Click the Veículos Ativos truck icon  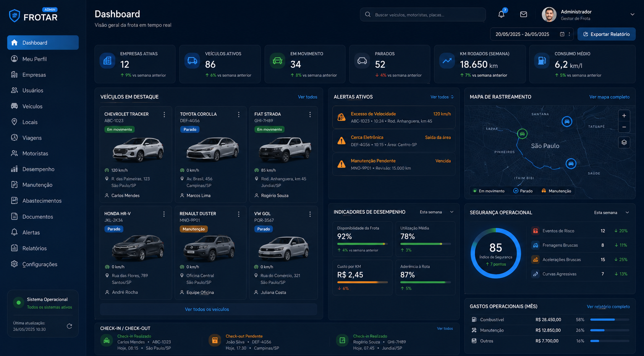[x=192, y=61]
